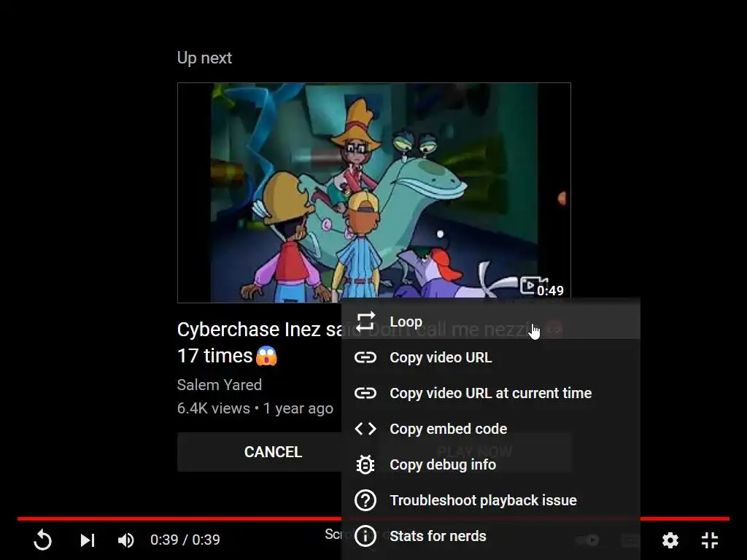Image resolution: width=747 pixels, height=560 pixels.
Task: Open the Cyberchase up next thumbnail
Action: point(374,192)
